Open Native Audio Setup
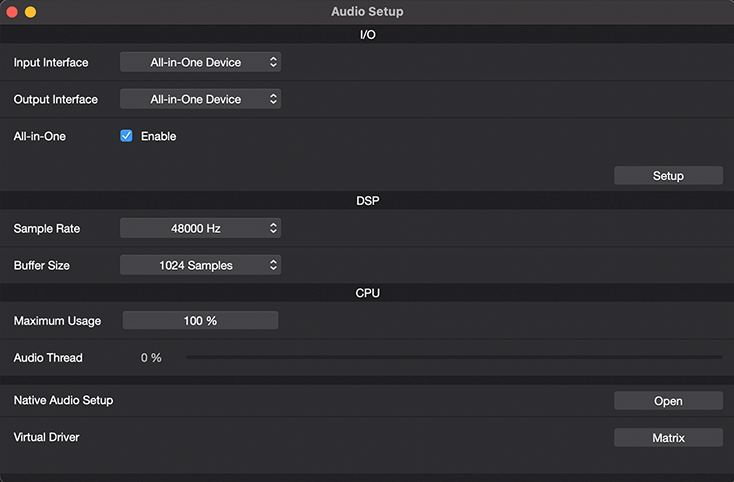Image resolution: width=734 pixels, height=482 pixels. pos(668,401)
